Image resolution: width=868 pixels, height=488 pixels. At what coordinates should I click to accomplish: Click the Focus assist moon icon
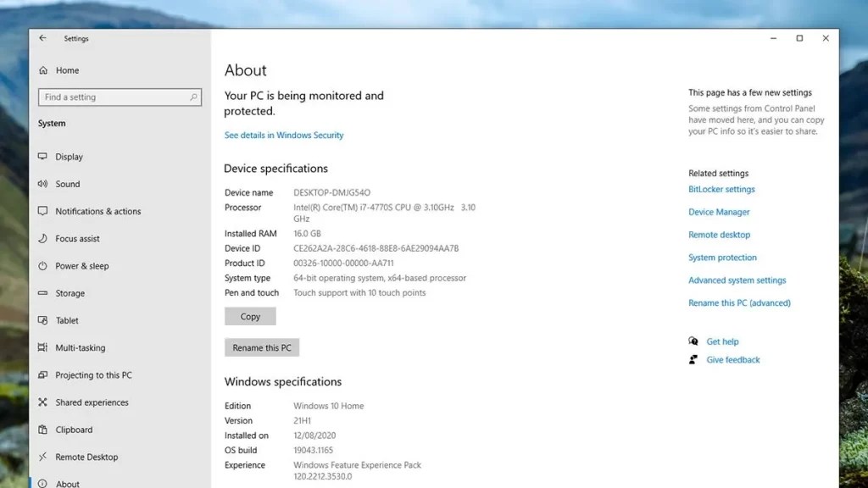42,238
